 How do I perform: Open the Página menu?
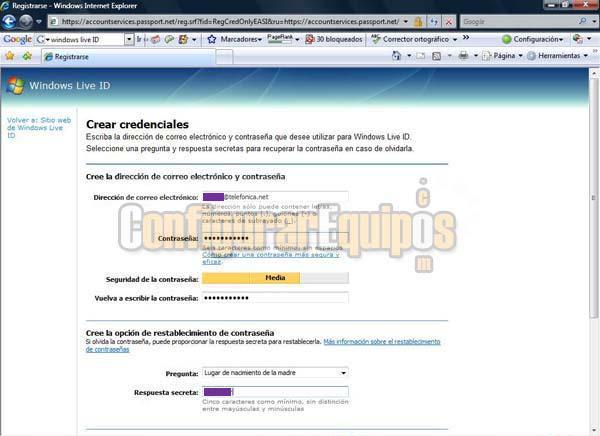tap(502, 56)
